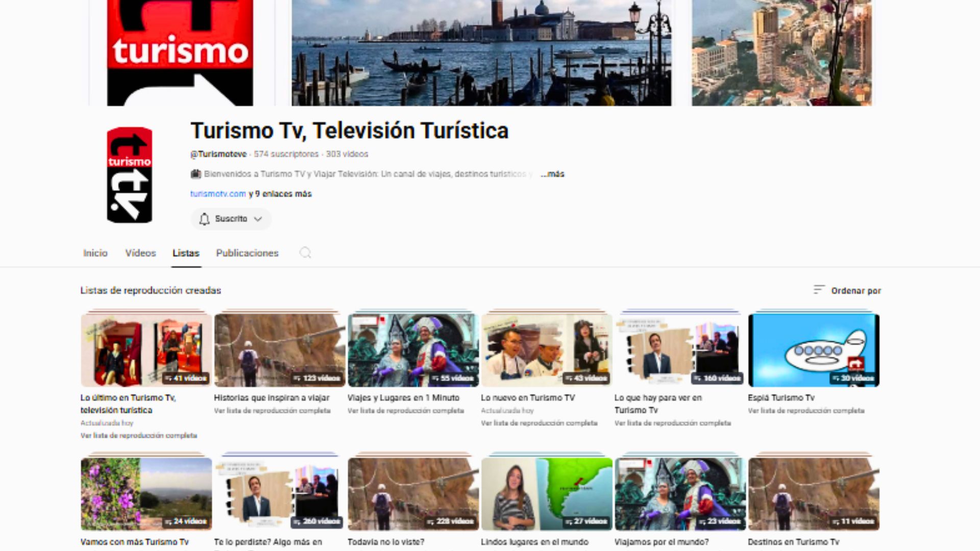This screenshot has height=551, width=980.
Task: Click the bell notification icon in Suscrito button
Action: tap(204, 219)
